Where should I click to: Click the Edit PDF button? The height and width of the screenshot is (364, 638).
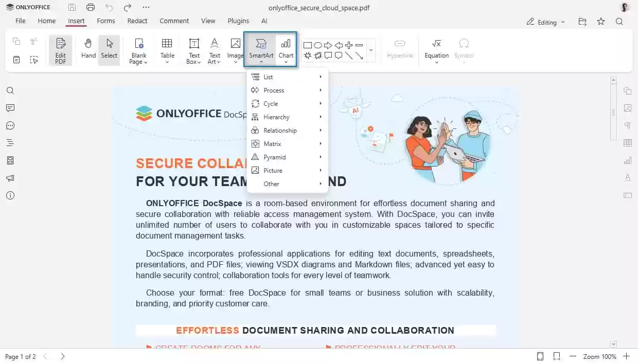pos(60,49)
